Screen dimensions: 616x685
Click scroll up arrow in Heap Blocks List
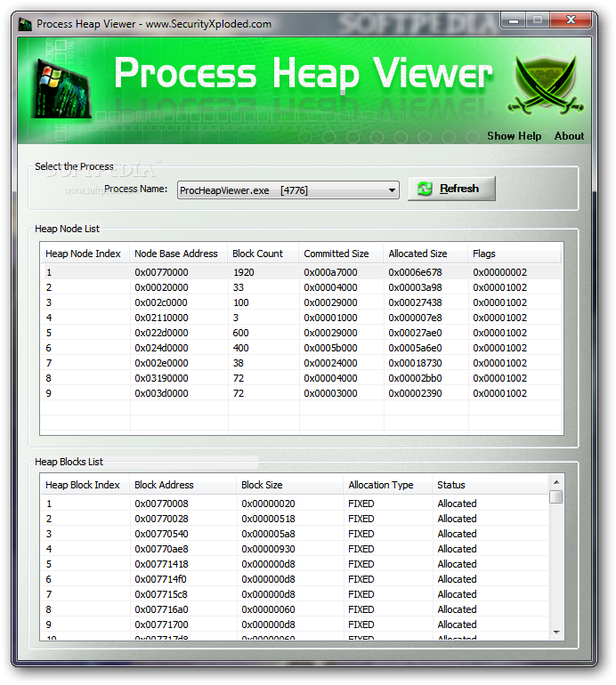[x=556, y=482]
